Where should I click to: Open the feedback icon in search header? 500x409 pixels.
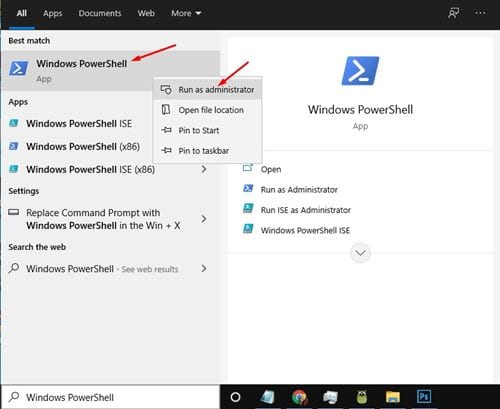pyautogui.click(x=453, y=13)
